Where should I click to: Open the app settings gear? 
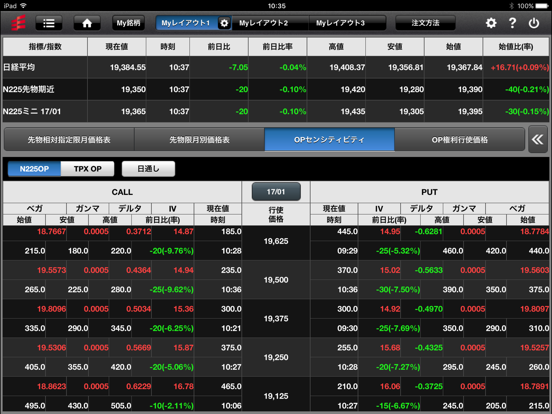(491, 23)
